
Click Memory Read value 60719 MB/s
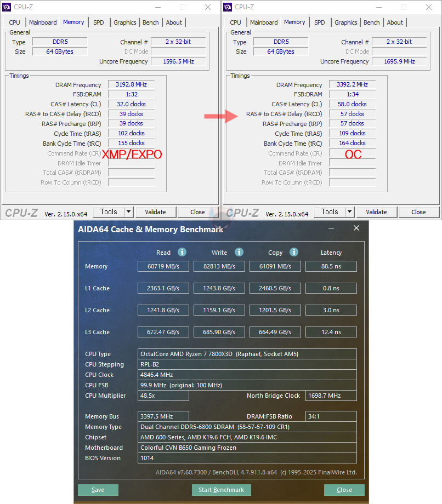163,266
